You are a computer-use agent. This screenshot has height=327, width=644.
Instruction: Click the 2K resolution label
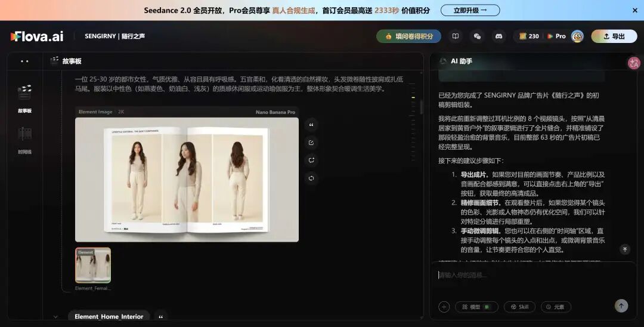coord(120,112)
